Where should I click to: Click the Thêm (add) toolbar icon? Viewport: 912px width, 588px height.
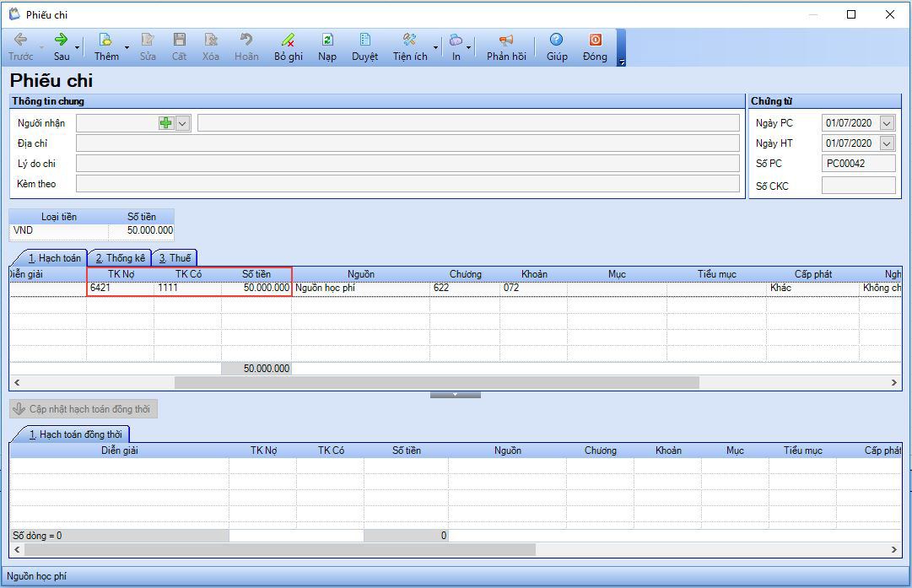105,40
